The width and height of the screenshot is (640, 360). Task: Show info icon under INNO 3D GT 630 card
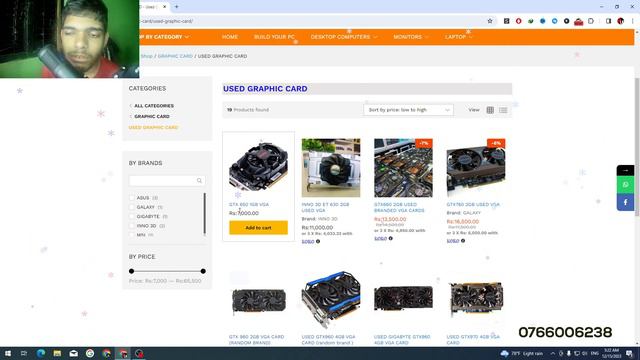coord(318,242)
